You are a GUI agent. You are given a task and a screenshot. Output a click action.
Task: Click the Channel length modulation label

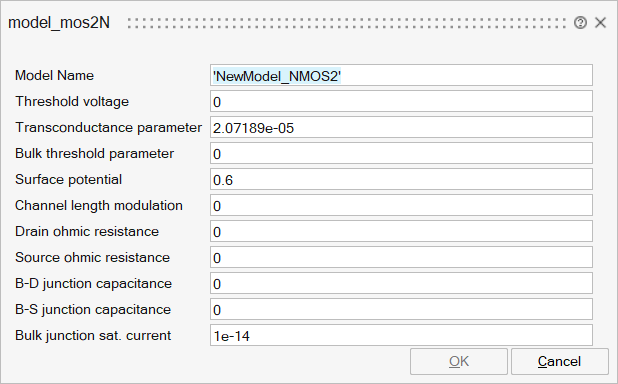click(99, 205)
